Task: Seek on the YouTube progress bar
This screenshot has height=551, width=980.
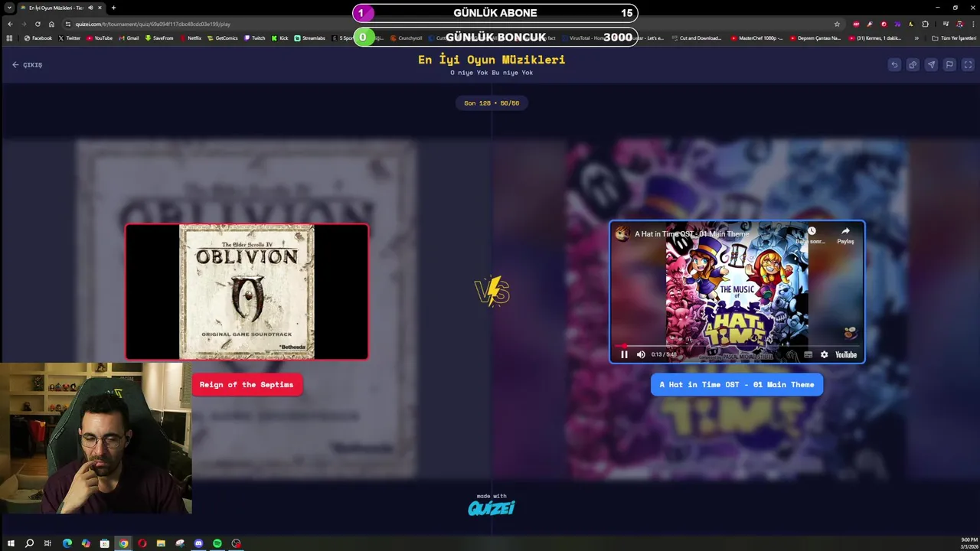Action: click(x=737, y=346)
